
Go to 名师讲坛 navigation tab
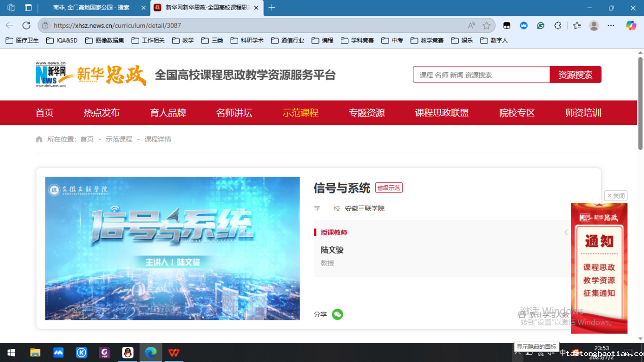[x=234, y=113]
